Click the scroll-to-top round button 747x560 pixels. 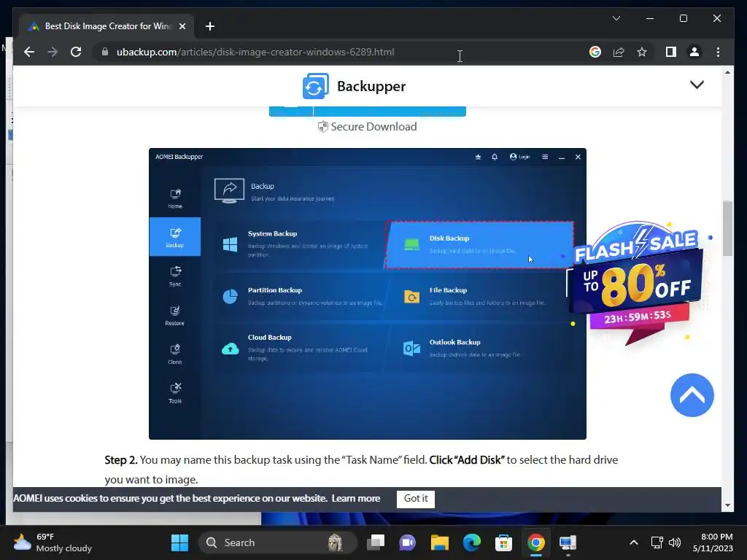[692, 394]
